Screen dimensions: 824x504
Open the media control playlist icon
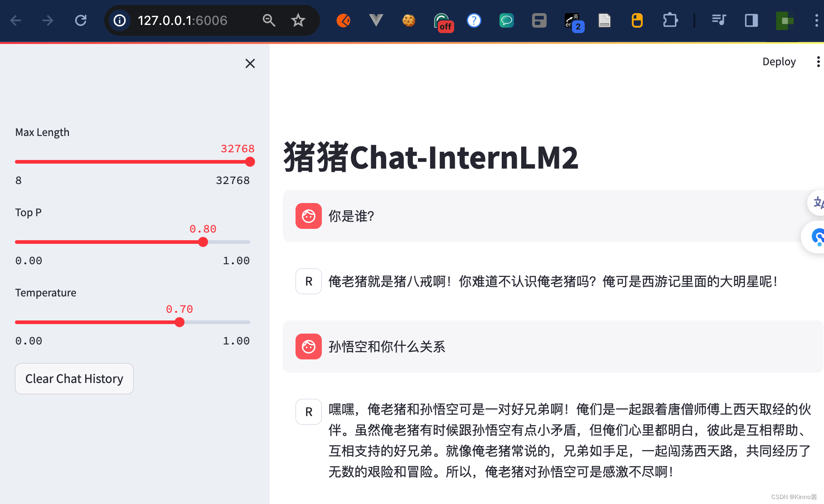click(x=719, y=20)
